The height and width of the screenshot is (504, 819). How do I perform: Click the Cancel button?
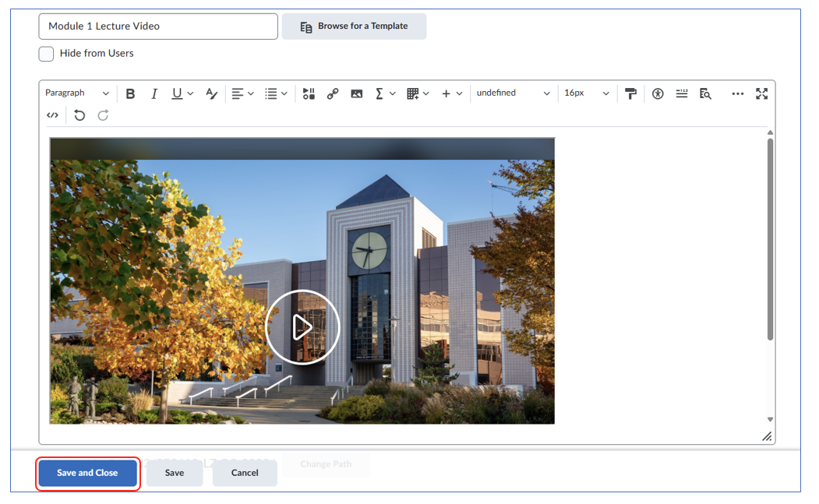[245, 473]
